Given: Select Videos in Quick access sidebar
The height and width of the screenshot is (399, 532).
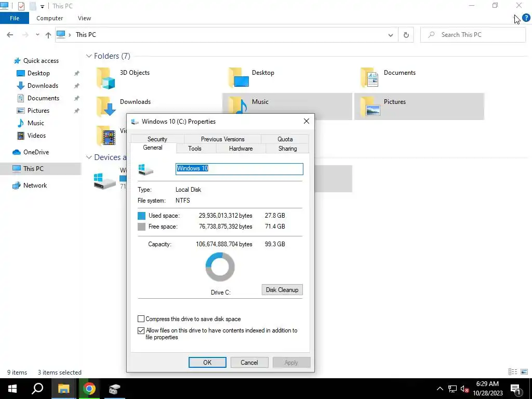Looking at the screenshot, I should [36, 136].
